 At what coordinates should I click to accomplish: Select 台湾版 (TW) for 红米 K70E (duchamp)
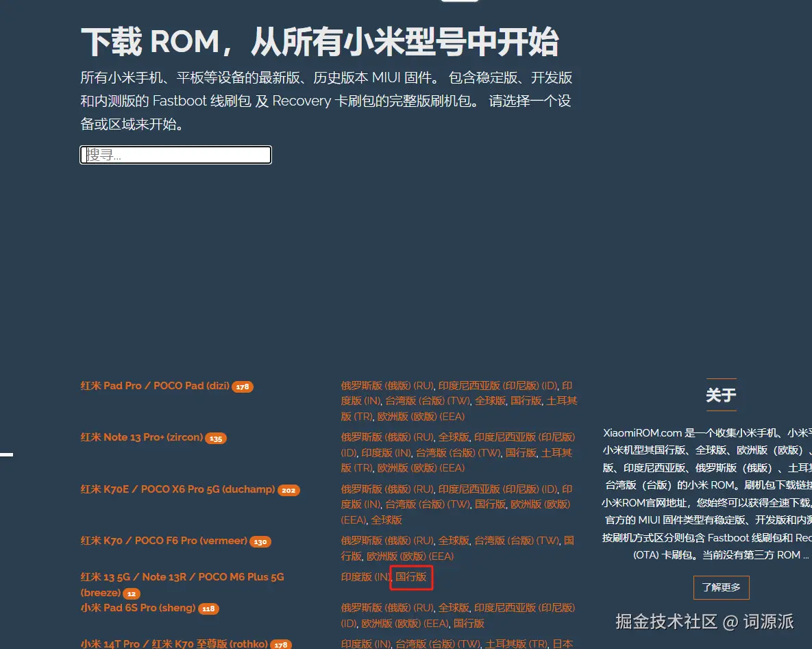click(427, 504)
